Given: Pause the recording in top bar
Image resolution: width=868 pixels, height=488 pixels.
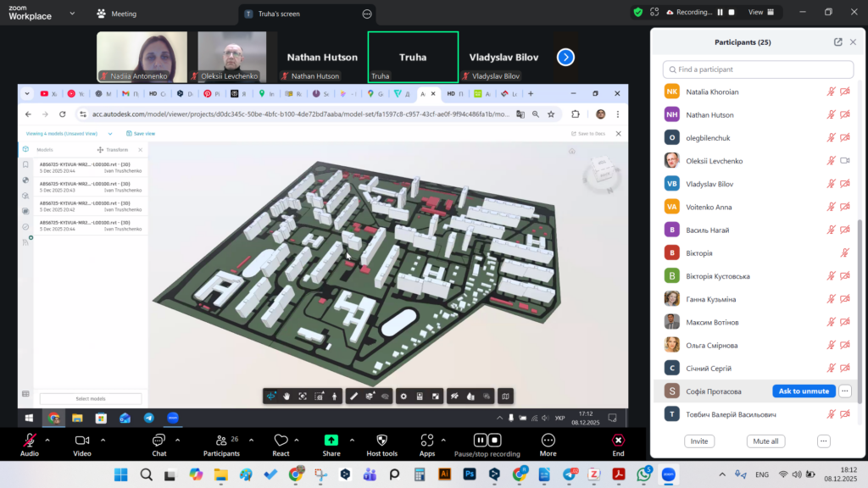Looking at the screenshot, I should [x=721, y=13].
